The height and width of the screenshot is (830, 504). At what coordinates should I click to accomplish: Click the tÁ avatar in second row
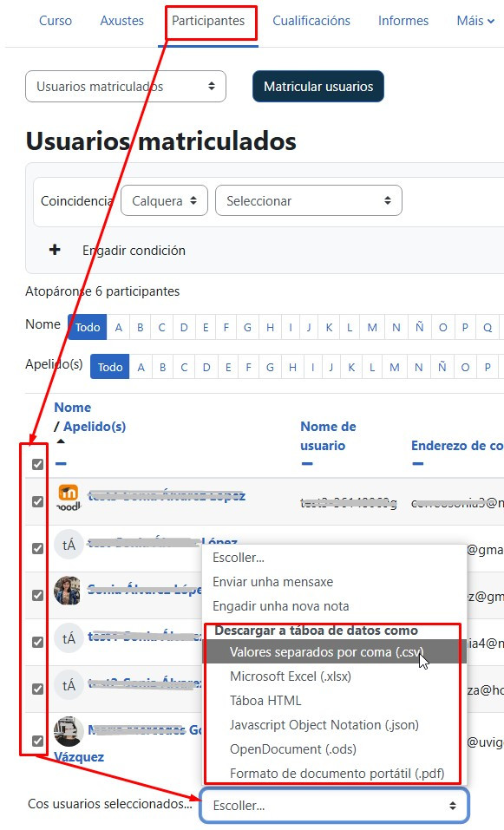[69, 546]
